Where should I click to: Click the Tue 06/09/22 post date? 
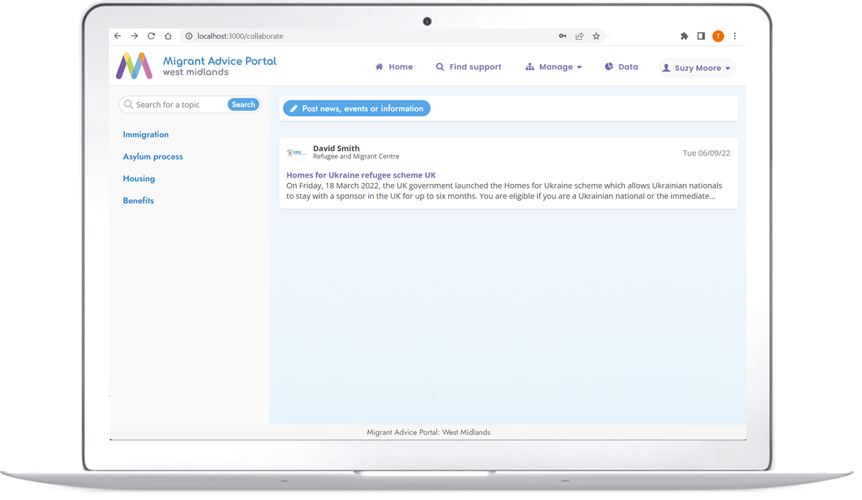coord(706,153)
